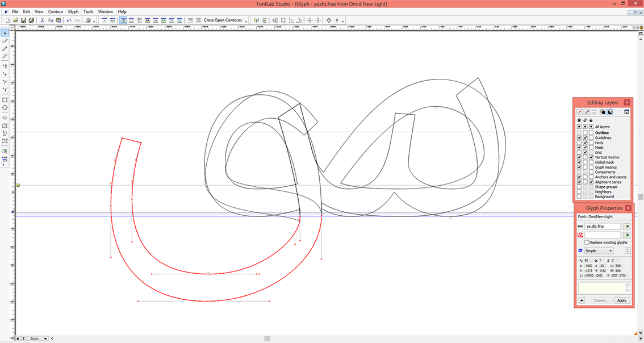The width and height of the screenshot is (644, 343).
Task: Click the Undo arrow icon
Action: (69, 20)
